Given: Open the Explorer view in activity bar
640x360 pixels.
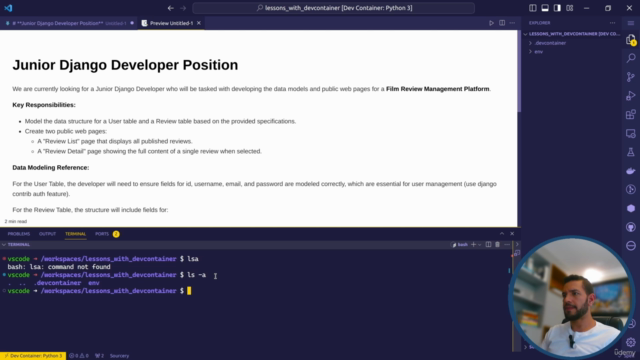Looking at the screenshot, I should point(631,40).
